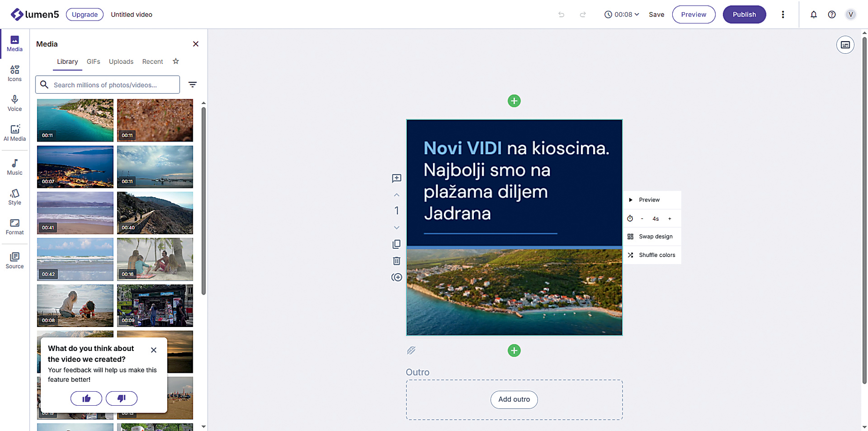Open the Media sidebar panel

(x=15, y=44)
